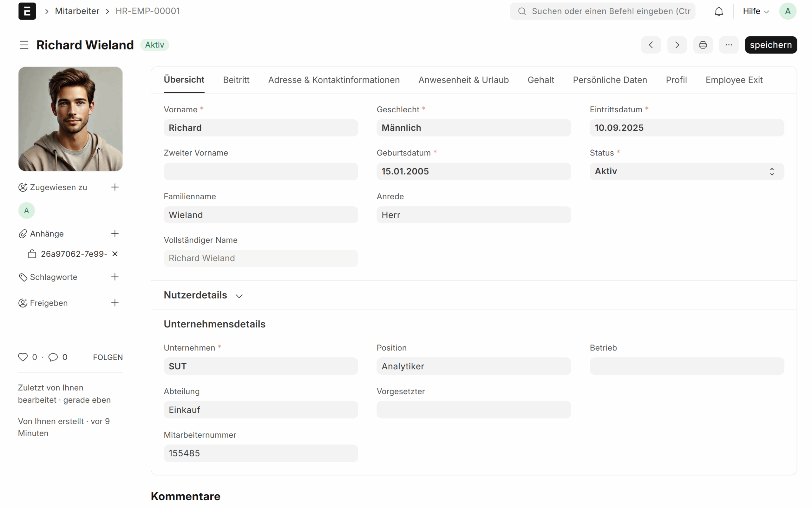Toggle the sidebar hamburger menu
This screenshot has height=507, width=812.
click(x=24, y=45)
